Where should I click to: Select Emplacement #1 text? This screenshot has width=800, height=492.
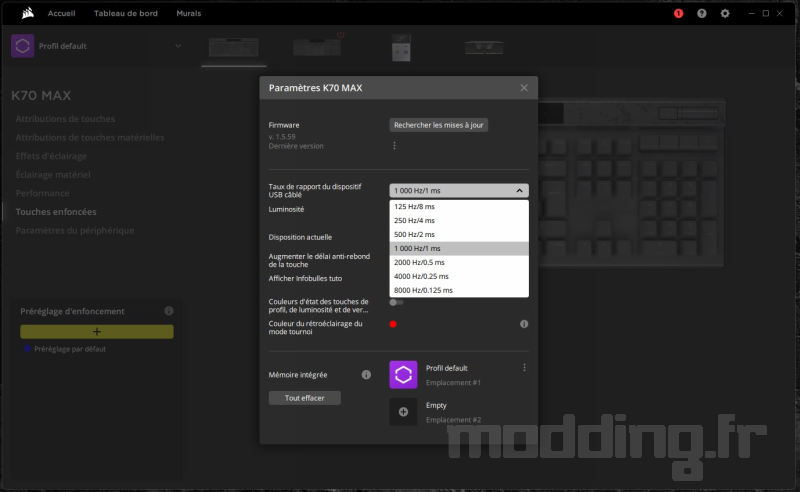click(453, 382)
